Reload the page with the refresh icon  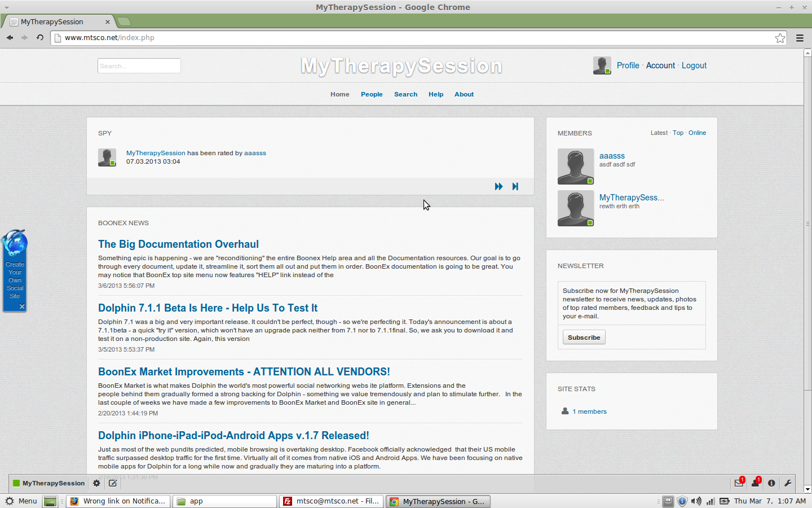(40, 38)
